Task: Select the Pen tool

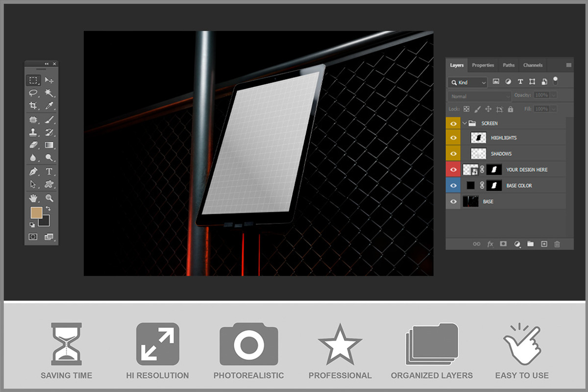Action: pos(33,171)
